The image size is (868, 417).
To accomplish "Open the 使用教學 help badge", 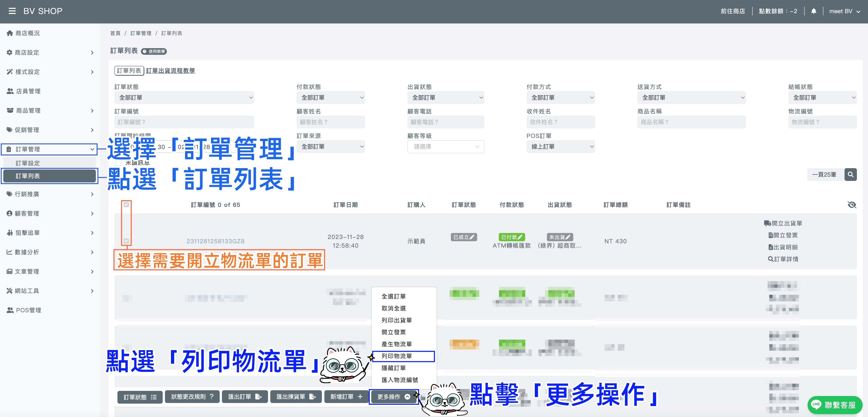I will click(154, 51).
